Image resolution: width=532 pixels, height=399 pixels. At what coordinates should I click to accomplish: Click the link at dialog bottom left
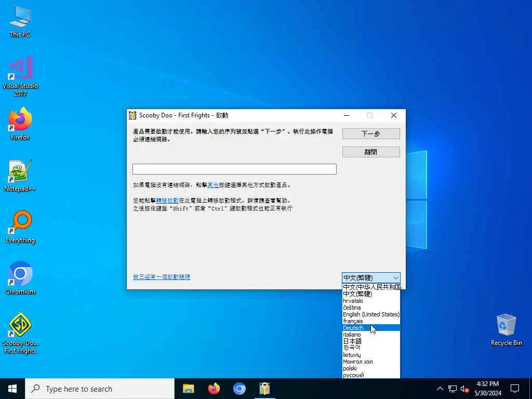(162, 277)
